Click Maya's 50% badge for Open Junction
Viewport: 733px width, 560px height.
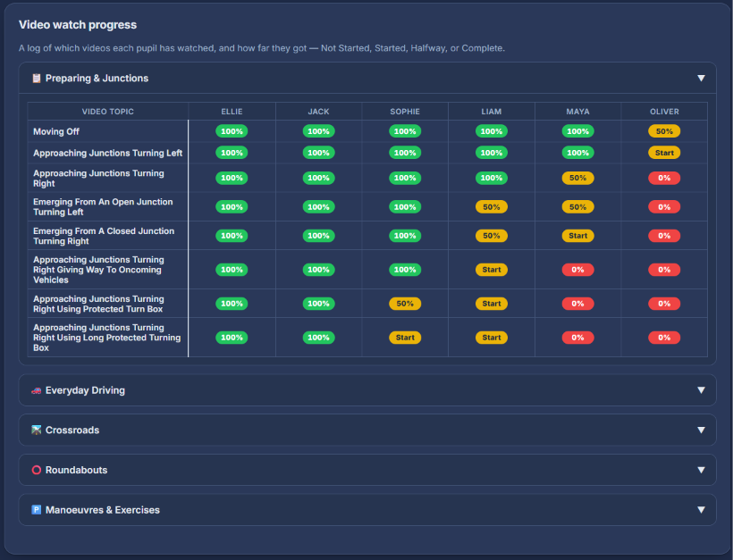pos(577,207)
